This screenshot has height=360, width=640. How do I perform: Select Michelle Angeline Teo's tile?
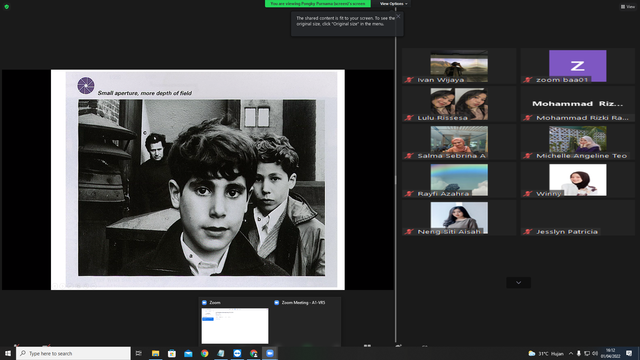tap(578, 142)
